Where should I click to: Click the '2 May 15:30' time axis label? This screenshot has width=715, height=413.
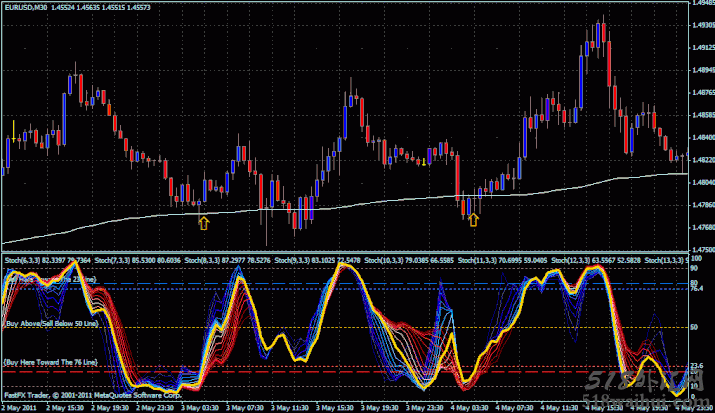pos(64,408)
